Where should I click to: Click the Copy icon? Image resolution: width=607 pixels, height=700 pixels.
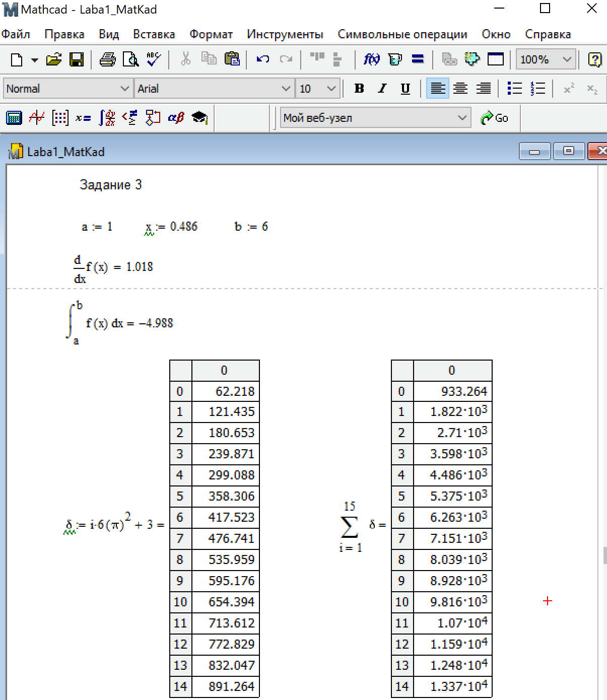click(209, 59)
